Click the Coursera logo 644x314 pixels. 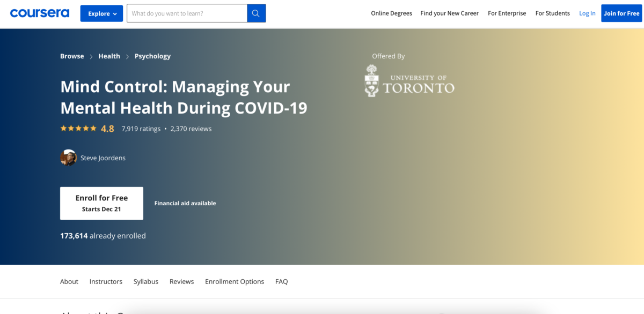coord(40,13)
